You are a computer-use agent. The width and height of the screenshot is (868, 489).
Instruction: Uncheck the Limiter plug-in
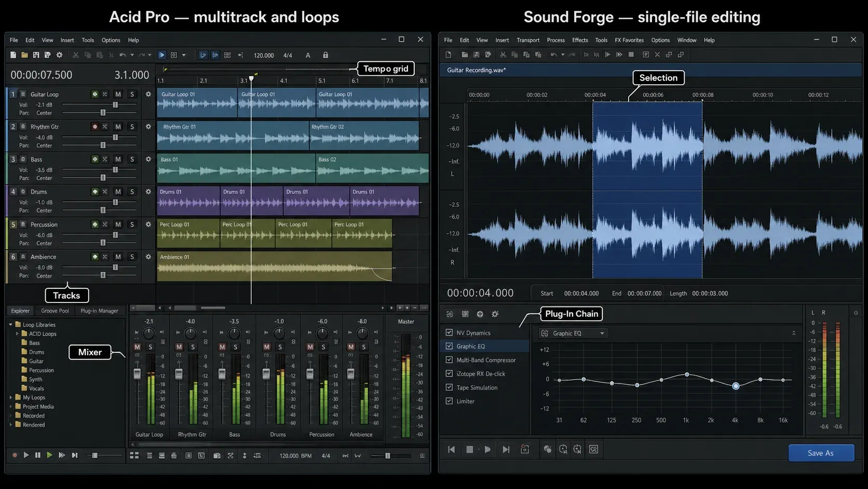[449, 401]
